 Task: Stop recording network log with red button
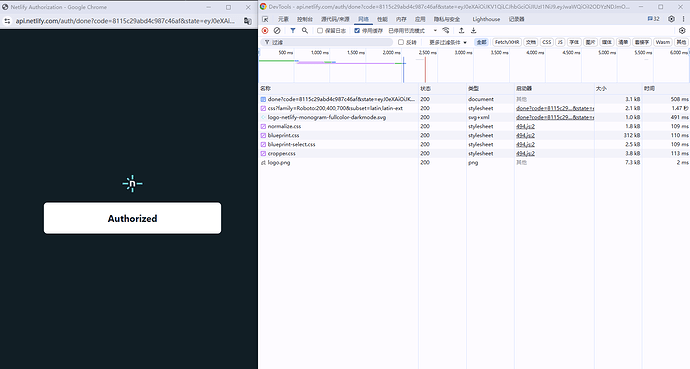(x=265, y=30)
